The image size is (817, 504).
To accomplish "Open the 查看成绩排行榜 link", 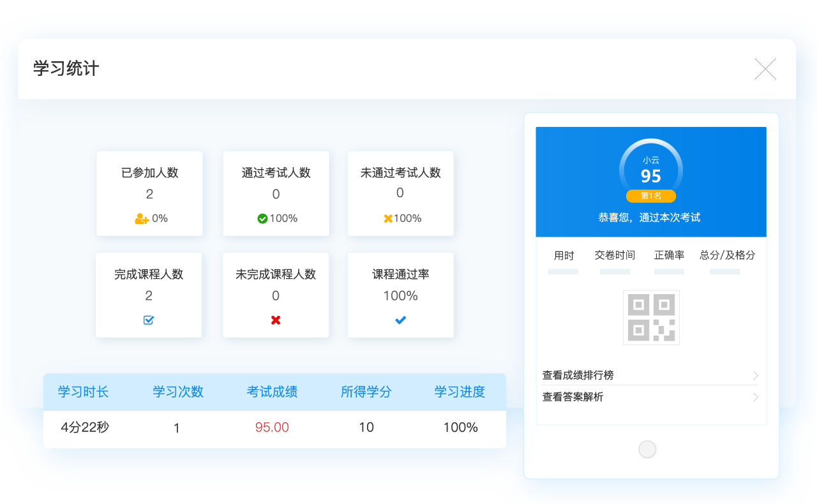I will tap(578, 375).
